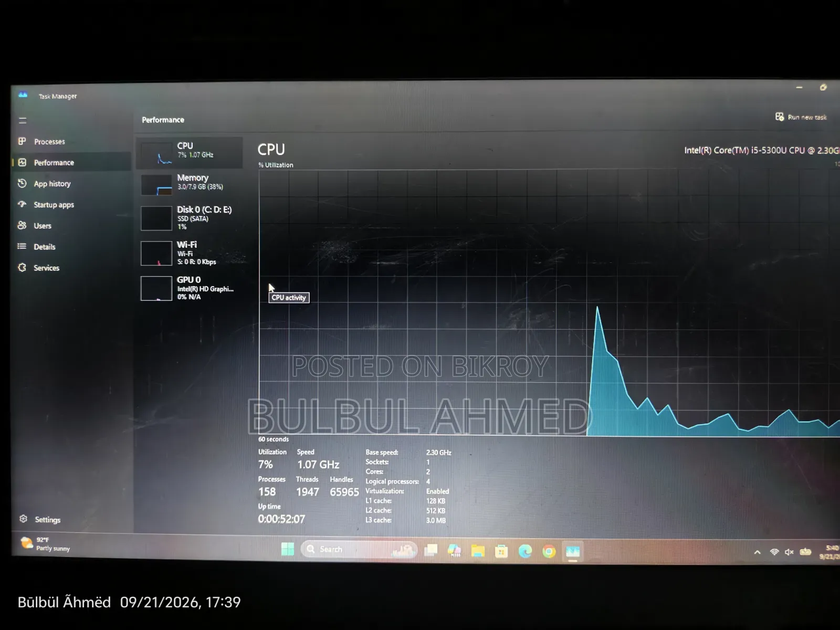The image size is (840, 630).
Task: Expand the hidden system tray icons
Action: 757,552
